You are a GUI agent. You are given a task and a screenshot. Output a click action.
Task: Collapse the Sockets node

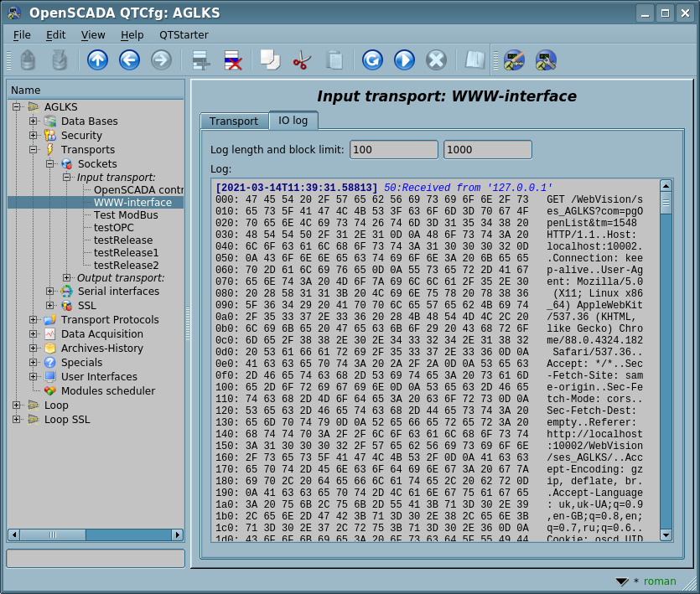tap(50, 163)
